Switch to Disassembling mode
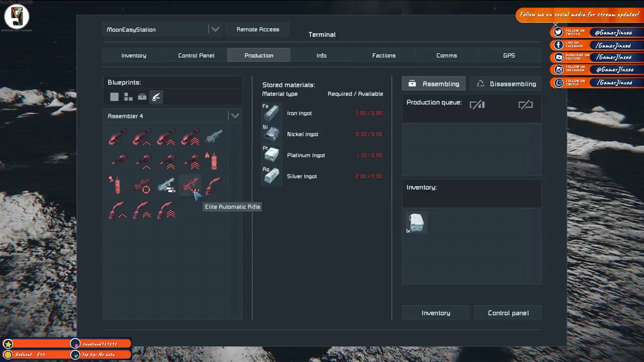 pyautogui.click(x=506, y=83)
